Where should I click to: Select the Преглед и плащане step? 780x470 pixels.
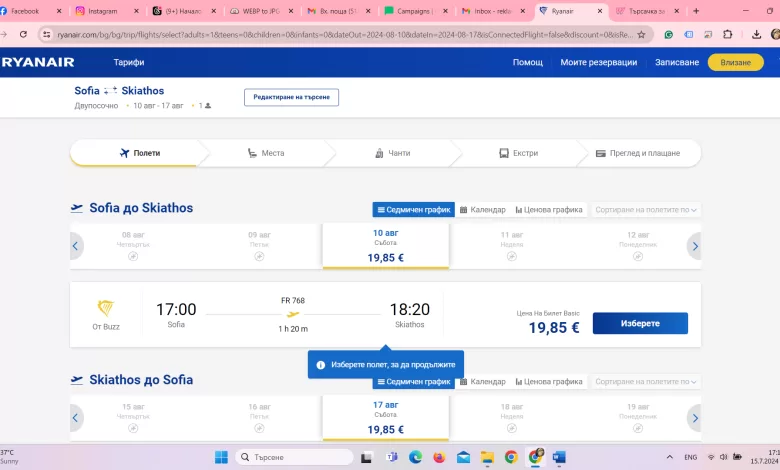coord(638,153)
